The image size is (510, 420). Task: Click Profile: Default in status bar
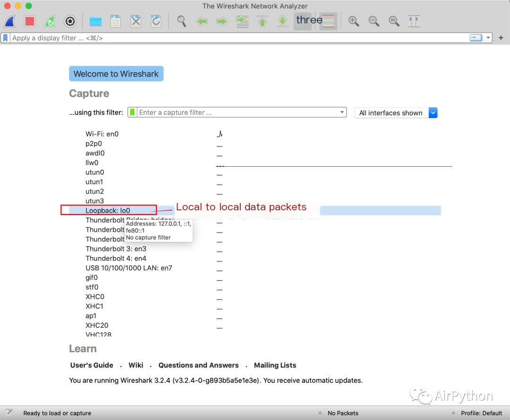(481, 413)
